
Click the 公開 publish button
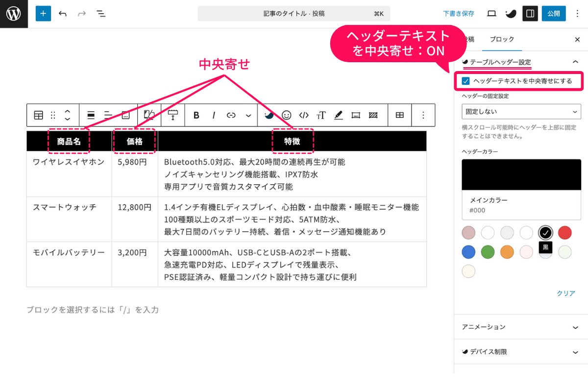(x=554, y=13)
